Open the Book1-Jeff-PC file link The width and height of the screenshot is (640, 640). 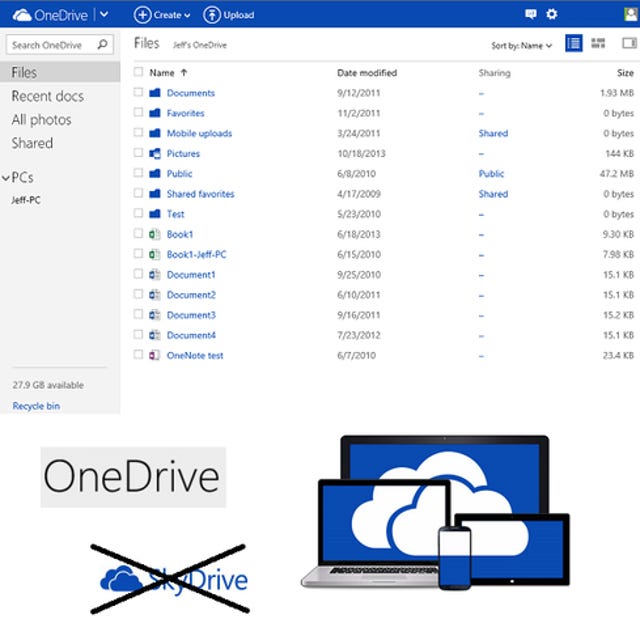click(196, 254)
